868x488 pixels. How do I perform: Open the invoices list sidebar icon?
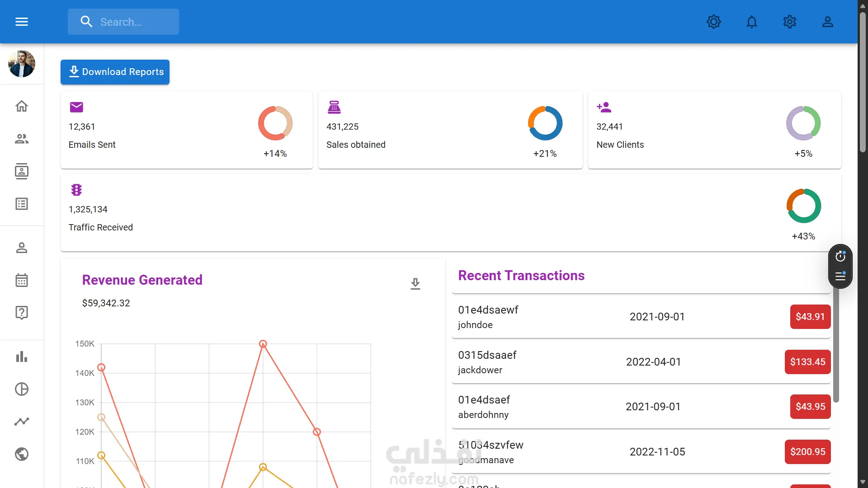coord(22,204)
